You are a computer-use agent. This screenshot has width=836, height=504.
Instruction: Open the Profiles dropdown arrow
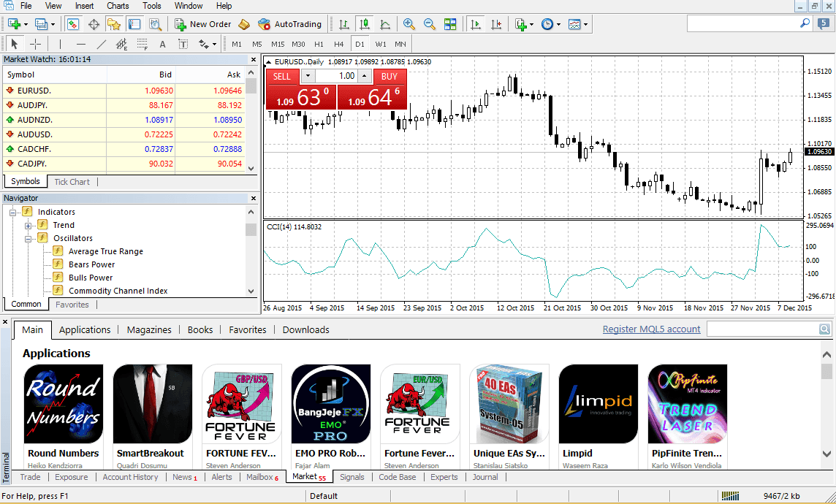coord(53,25)
